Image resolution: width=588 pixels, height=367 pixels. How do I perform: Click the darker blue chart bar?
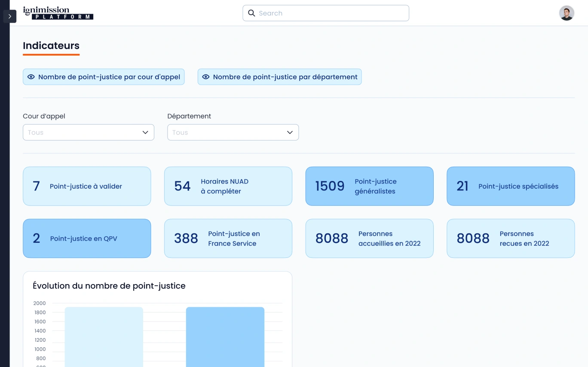(225, 337)
